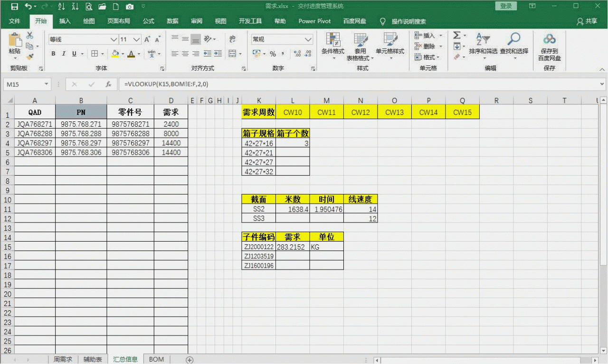This screenshot has width=608, height=364.
Task: Open the borders dropdown arrow
Action: tap(103, 54)
